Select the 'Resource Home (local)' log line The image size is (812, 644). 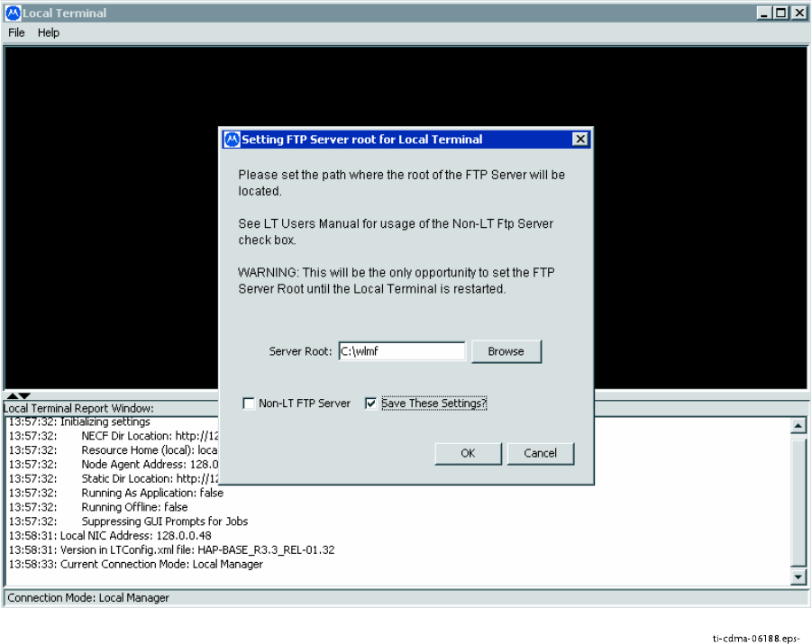[114, 450]
